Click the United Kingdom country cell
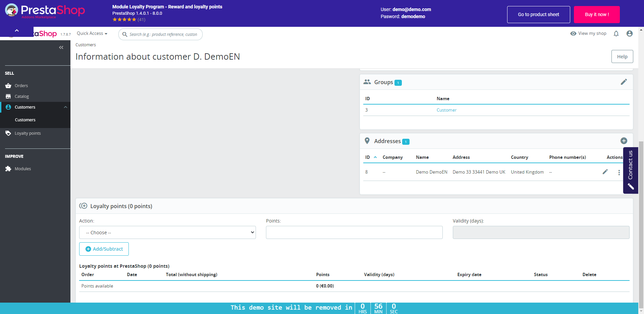 tap(527, 172)
